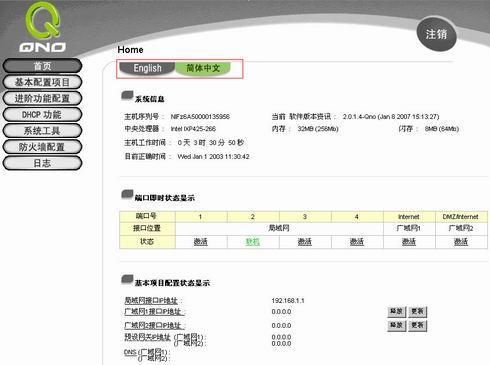Open 预设网关IP地址 link
Screen dimensions: 490x365
coord(147,337)
